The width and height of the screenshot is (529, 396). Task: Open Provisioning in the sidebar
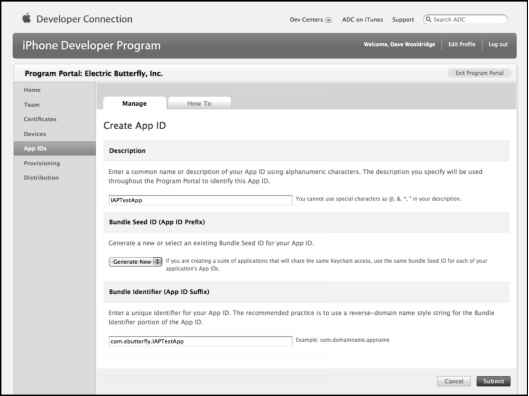tap(42, 163)
